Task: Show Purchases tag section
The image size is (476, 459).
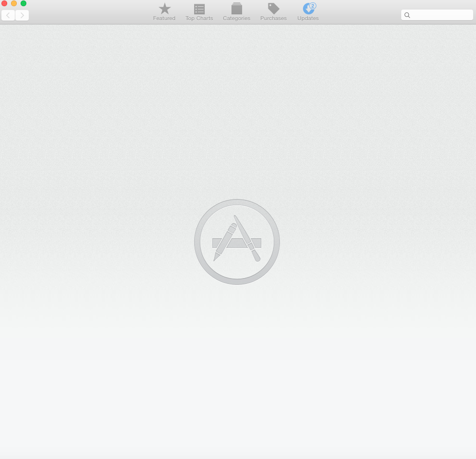Action: tap(273, 12)
